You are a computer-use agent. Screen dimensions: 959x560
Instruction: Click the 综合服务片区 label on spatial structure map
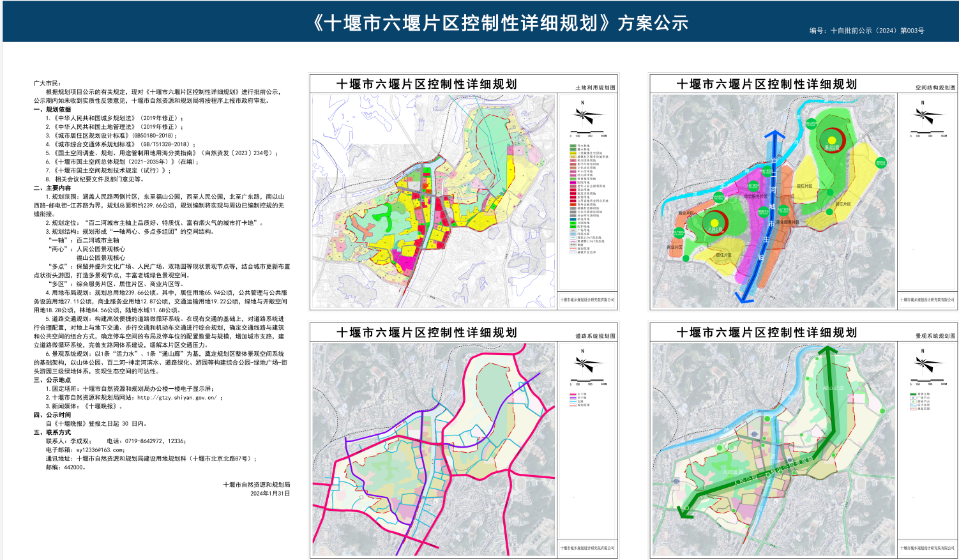(755, 197)
